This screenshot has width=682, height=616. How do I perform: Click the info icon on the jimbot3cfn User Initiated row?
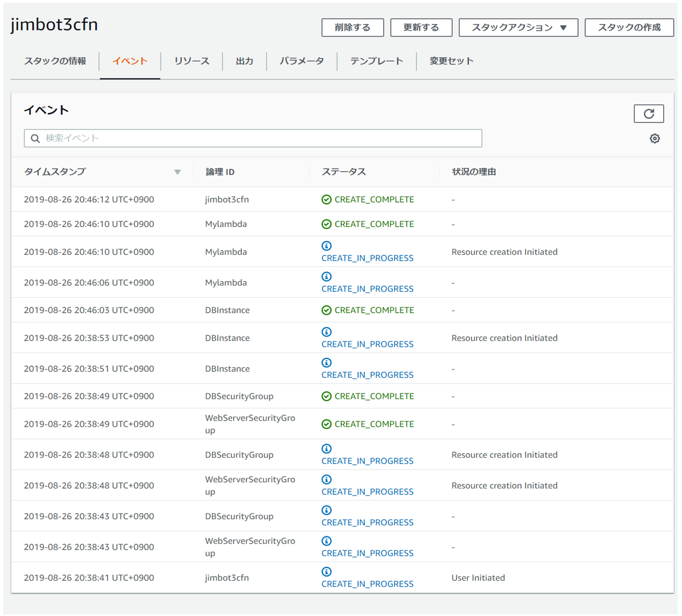click(x=327, y=571)
